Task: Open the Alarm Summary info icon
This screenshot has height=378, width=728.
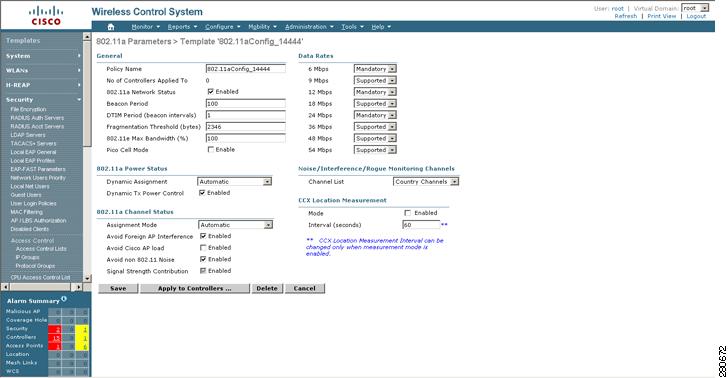Action: 64,299
